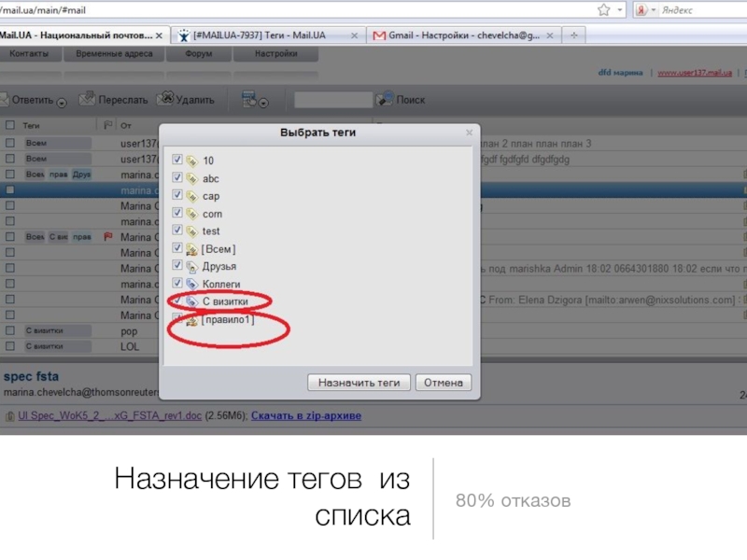Click the address bar URL
This screenshot has height=560, width=747.
pos(44,10)
